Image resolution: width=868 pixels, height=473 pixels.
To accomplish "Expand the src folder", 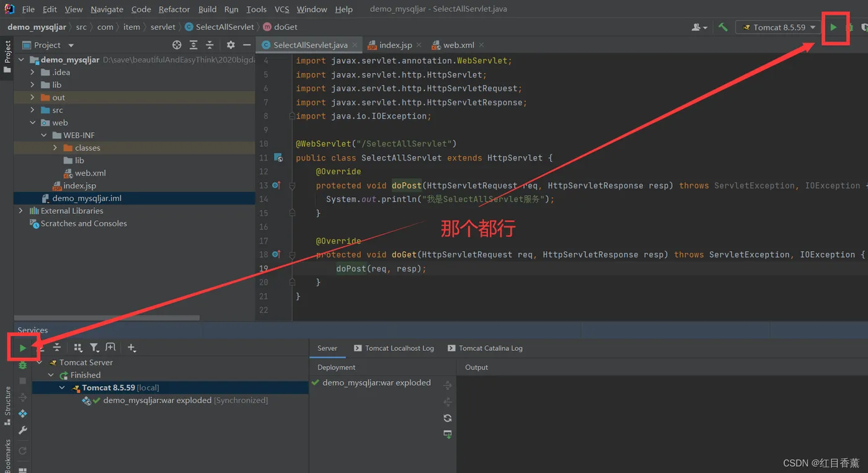I will (x=32, y=110).
